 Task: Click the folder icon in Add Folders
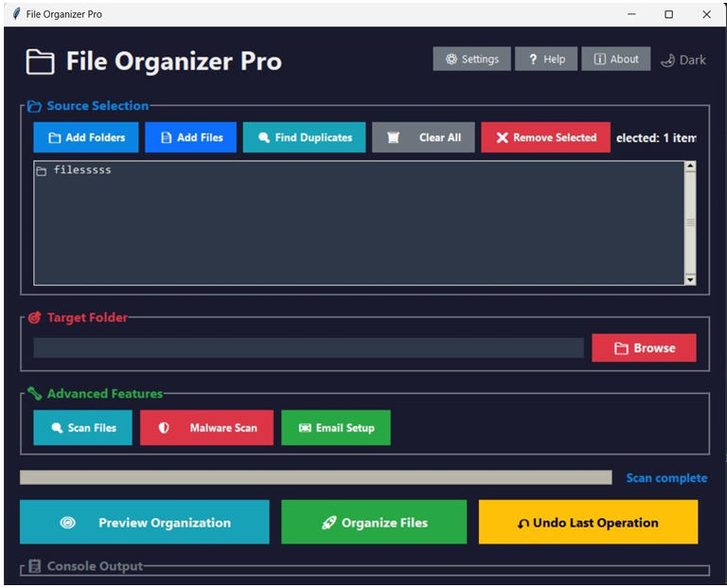pyautogui.click(x=55, y=137)
